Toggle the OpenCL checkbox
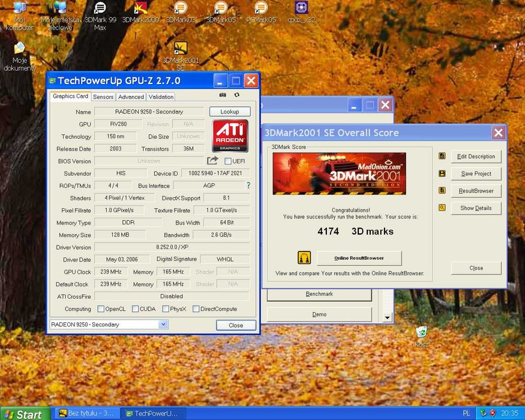 pos(100,309)
